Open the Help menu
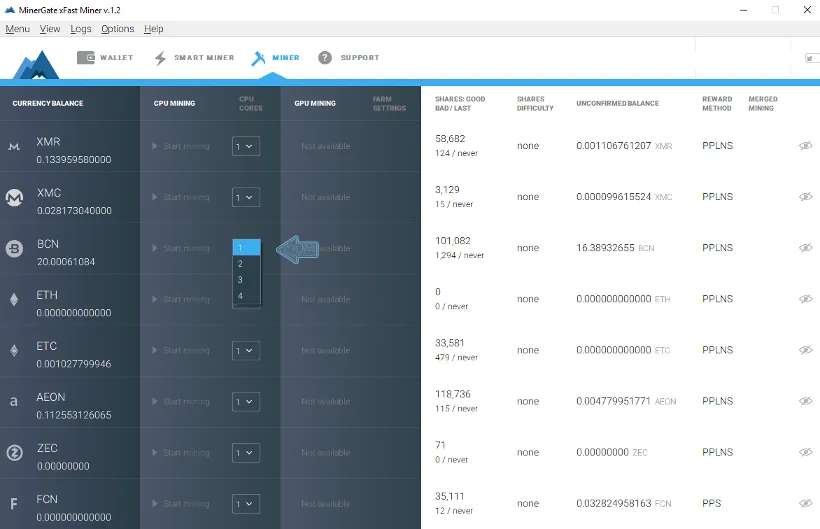 coord(153,29)
